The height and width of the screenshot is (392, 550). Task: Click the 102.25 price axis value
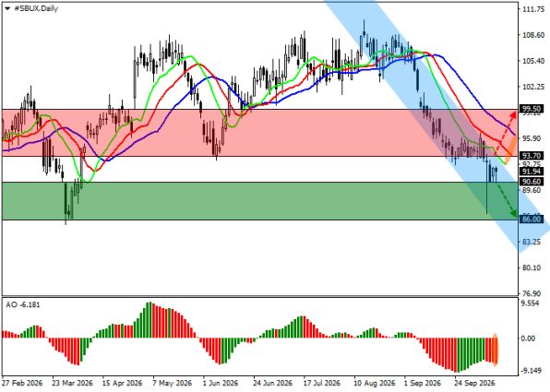coord(533,87)
